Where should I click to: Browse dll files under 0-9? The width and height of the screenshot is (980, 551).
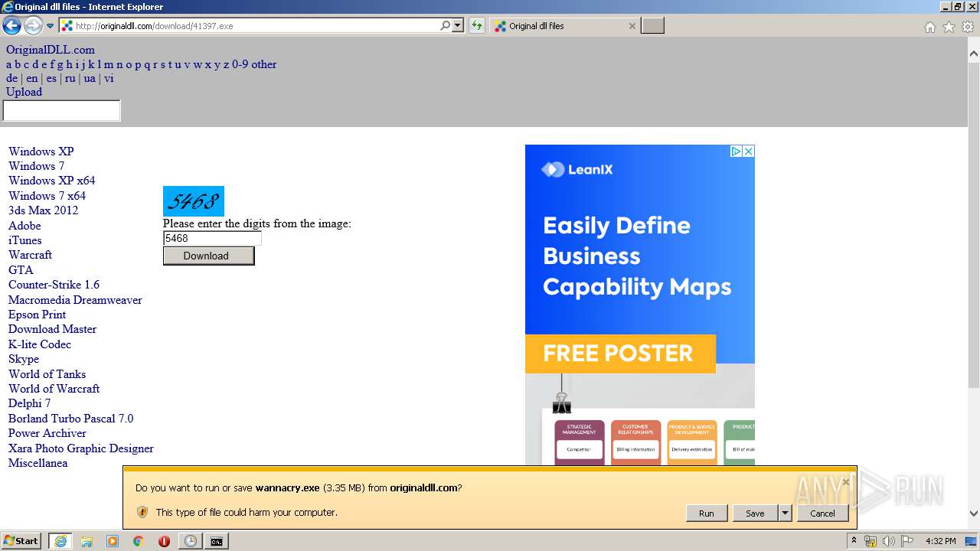tap(240, 64)
